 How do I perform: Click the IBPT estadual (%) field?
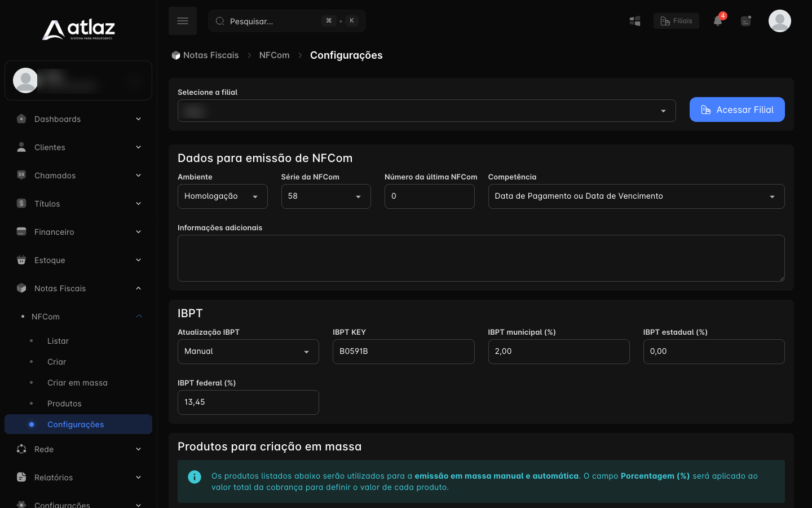[x=714, y=352]
